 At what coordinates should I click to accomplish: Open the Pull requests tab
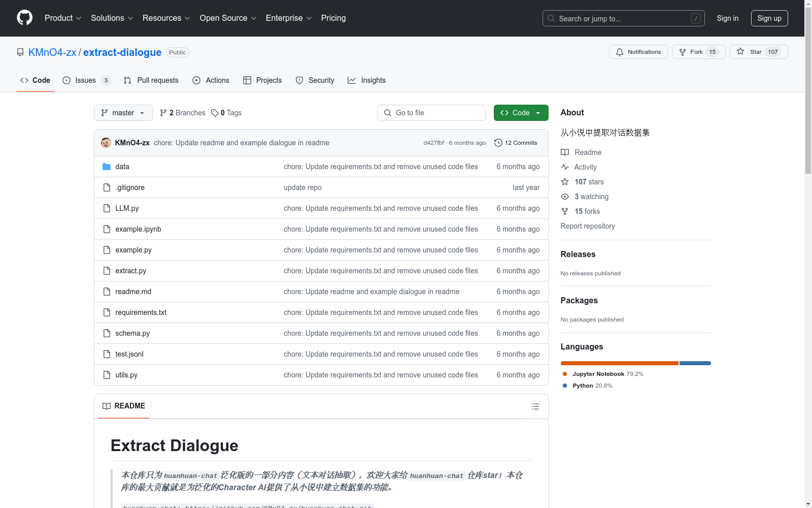pyautogui.click(x=151, y=80)
